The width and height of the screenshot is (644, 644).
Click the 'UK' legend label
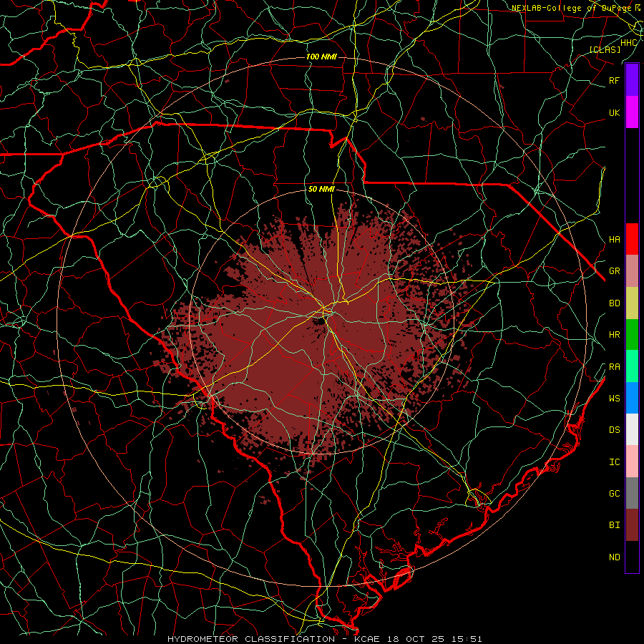(614, 112)
